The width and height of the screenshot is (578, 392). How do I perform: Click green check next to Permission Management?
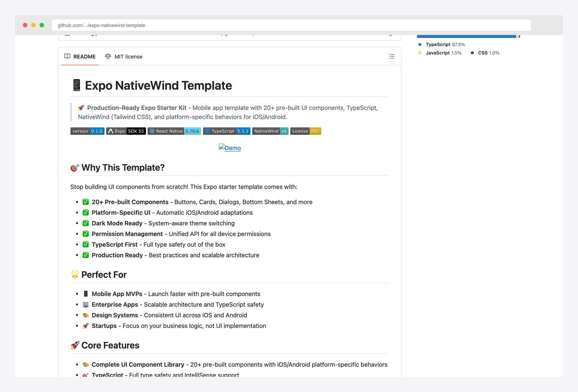pyautogui.click(x=86, y=234)
